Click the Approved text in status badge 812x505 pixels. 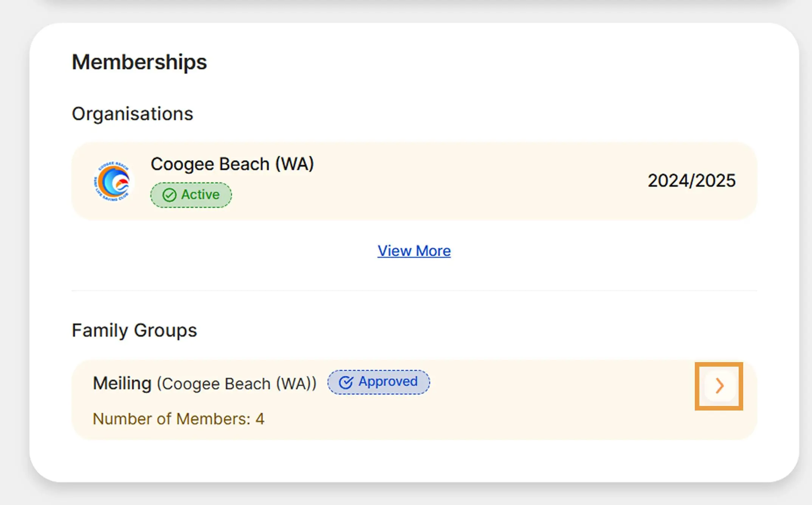point(388,382)
